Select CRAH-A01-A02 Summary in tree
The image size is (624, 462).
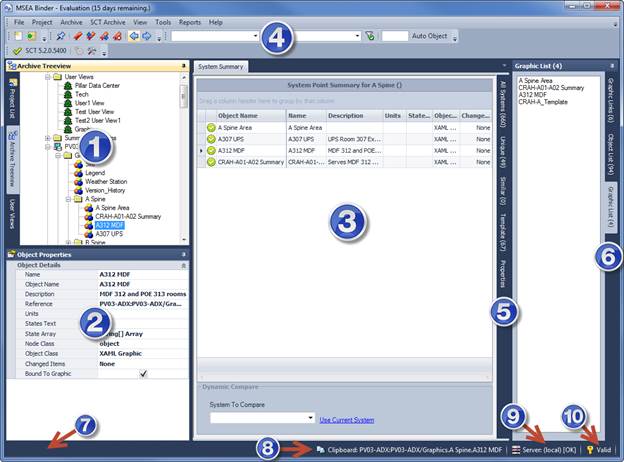[x=128, y=217]
